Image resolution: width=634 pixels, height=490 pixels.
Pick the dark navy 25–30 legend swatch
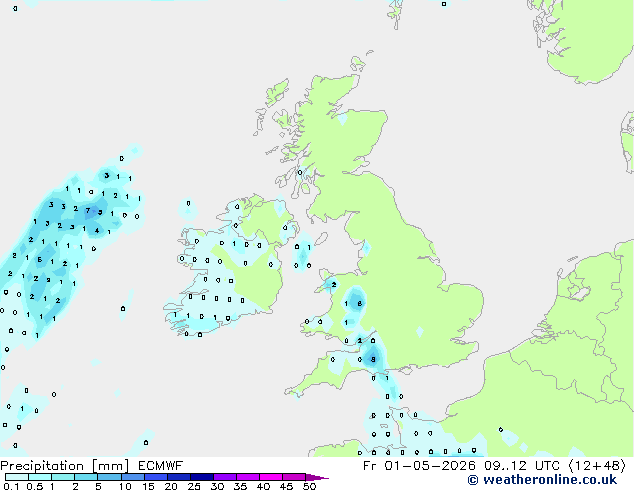click(202, 477)
